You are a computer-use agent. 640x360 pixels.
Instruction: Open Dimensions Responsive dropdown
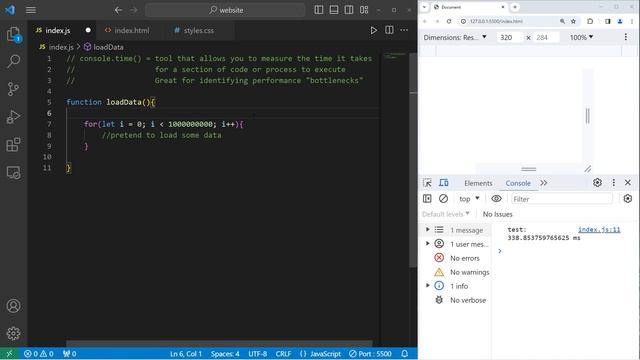(455, 38)
